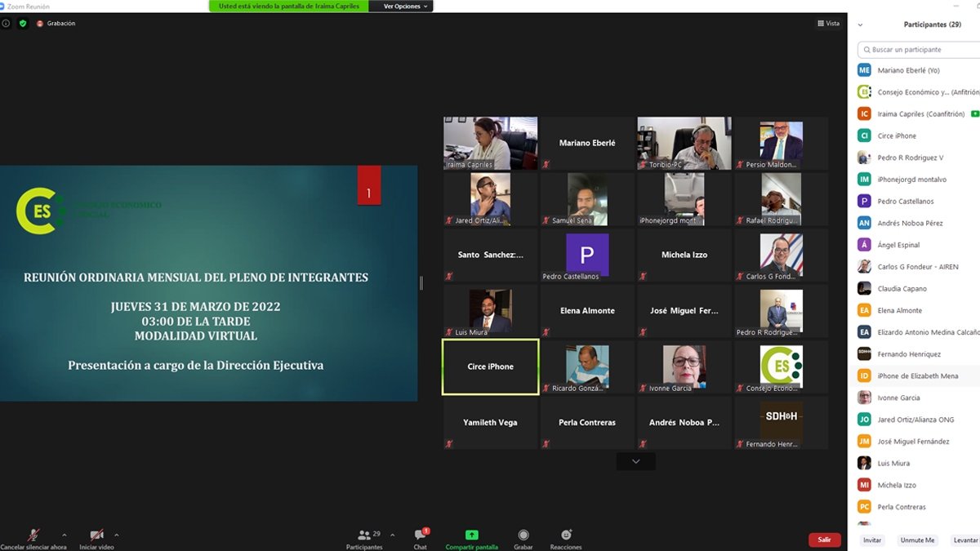The image size is (980, 551).
Task: Show next page of video tiles arrow
Action: tap(635, 462)
